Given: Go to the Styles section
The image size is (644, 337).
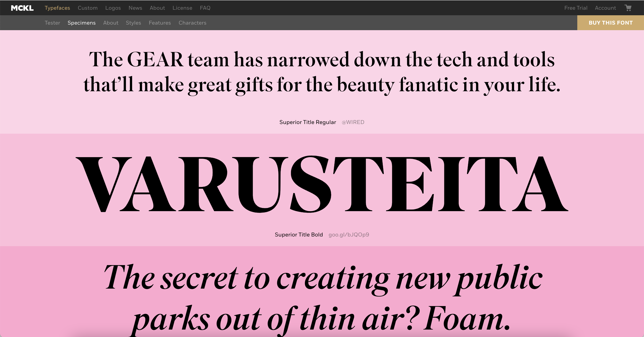Looking at the screenshot, I should pyautogui.click(x=133, y=23).
